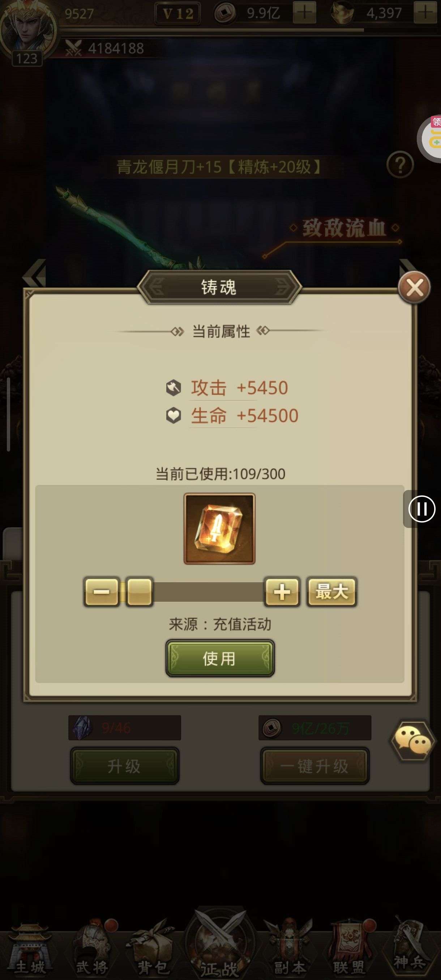Set quantity to maximum with 最大
Screen dimensions: 441x980
(x=332, y=592)
